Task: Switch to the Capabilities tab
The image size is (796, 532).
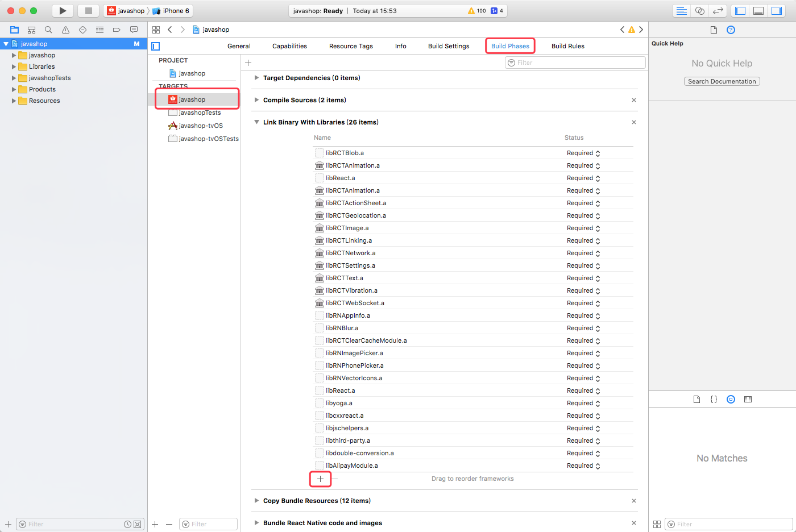Action: click(289, 46)
